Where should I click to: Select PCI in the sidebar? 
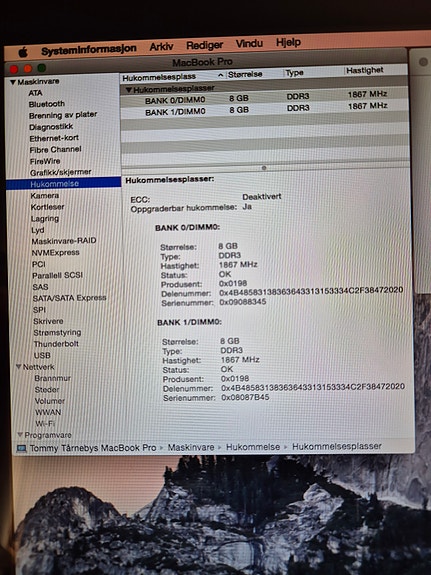[39, 264]
